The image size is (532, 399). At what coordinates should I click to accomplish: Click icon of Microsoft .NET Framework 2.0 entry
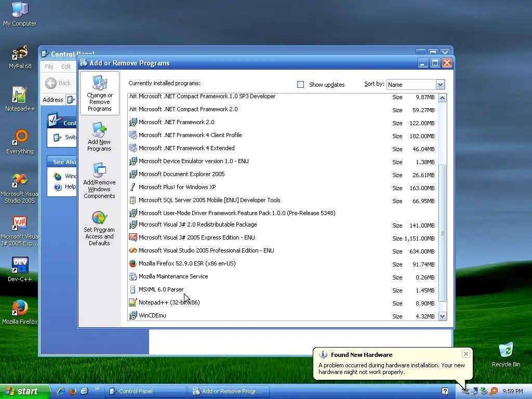[132, 122]
